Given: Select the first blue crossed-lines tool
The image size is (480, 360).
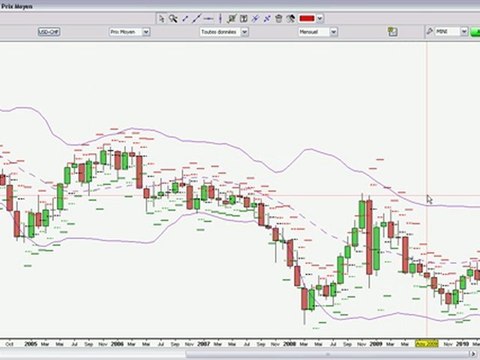Looking at the screenshot, I should [255, 19].
